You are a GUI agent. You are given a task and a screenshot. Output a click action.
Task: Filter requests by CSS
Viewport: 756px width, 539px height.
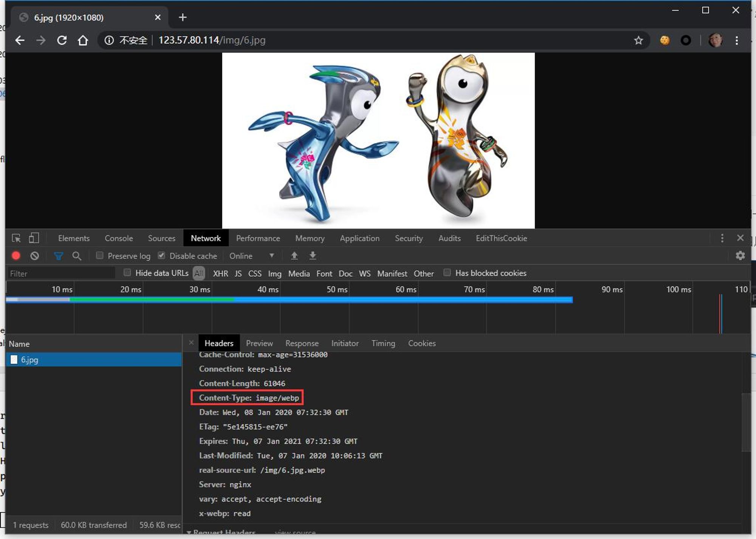(255, 273)
